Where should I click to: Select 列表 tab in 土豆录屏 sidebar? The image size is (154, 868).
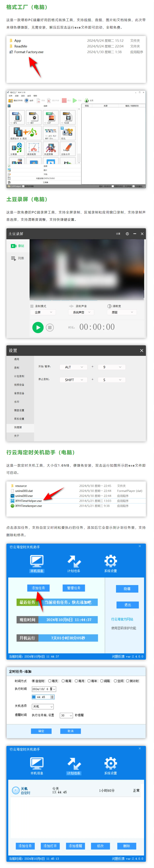tap(18, 258)
